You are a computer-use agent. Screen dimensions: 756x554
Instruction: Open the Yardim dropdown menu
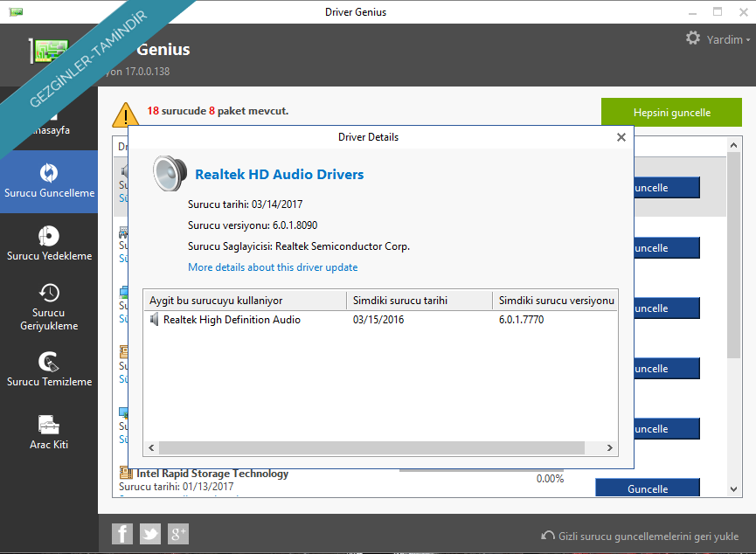[x=728, y=39]
